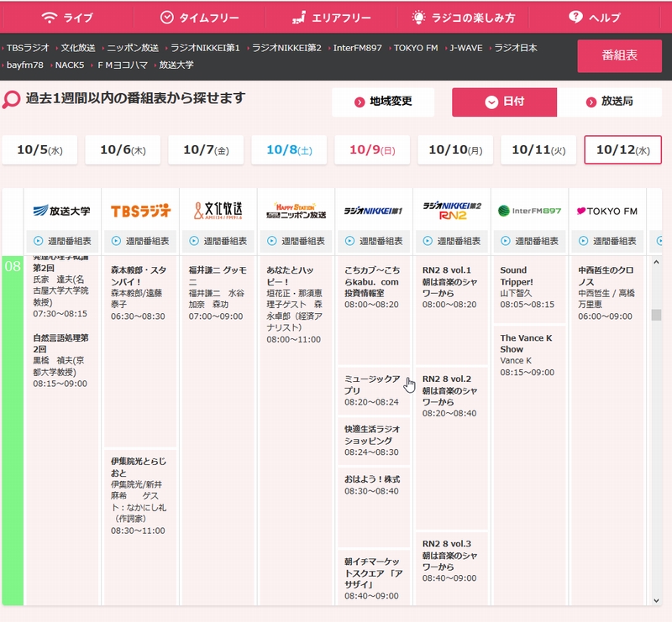Select date 10/9(日)
The width and height of the screenshot is (672, 622).
pyautogui.click(x=372, y=150)
